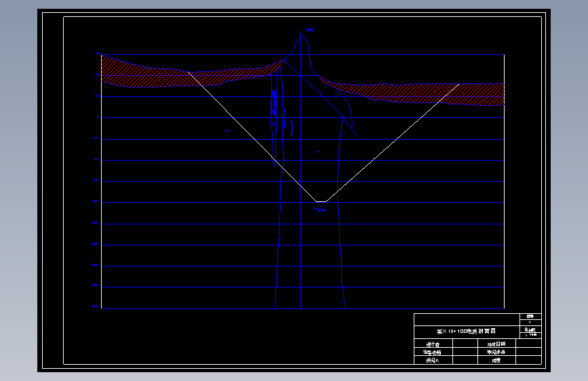The height and width of the screenshot is (381, 588).
Task: Click the drawing title ending in 100地质剖面图
Action: (466, 332)
